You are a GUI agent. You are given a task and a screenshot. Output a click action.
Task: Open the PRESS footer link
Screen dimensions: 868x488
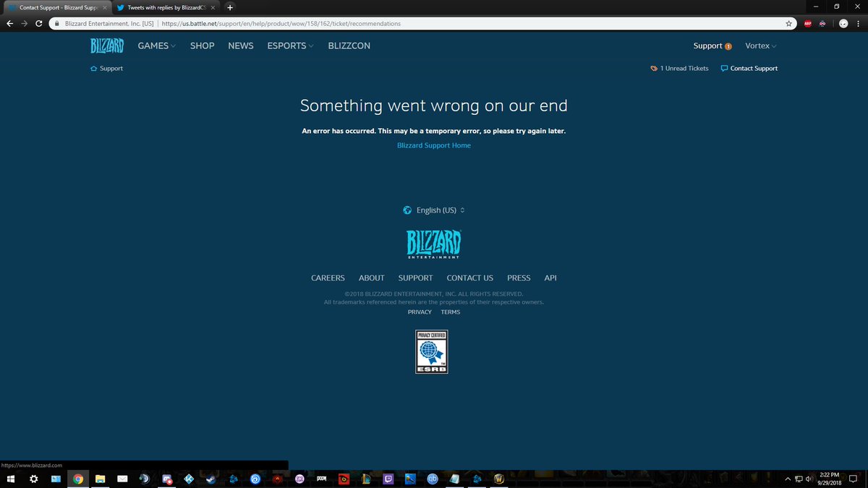click(x=519, y=278)
